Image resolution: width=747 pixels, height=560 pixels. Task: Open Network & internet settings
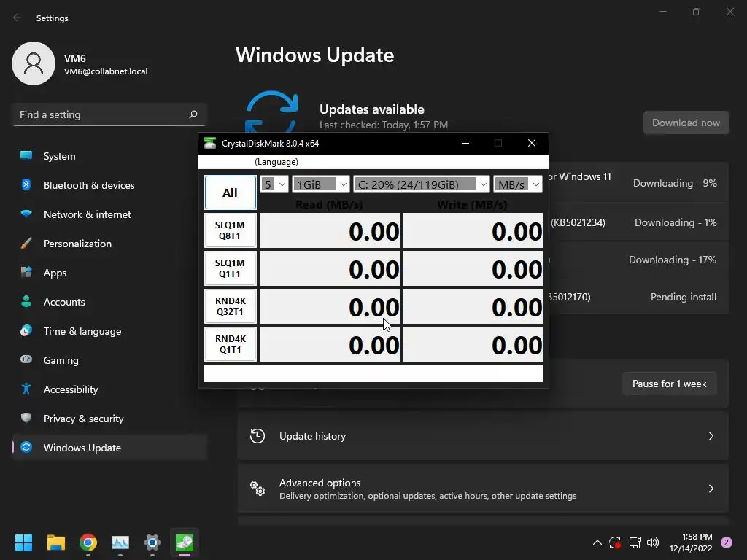point(109,214)
